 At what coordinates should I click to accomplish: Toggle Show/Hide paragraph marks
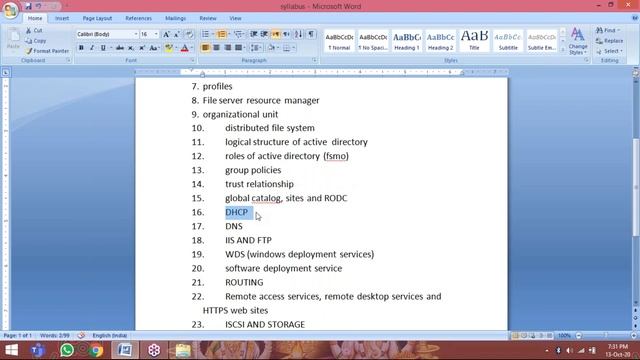311,34
